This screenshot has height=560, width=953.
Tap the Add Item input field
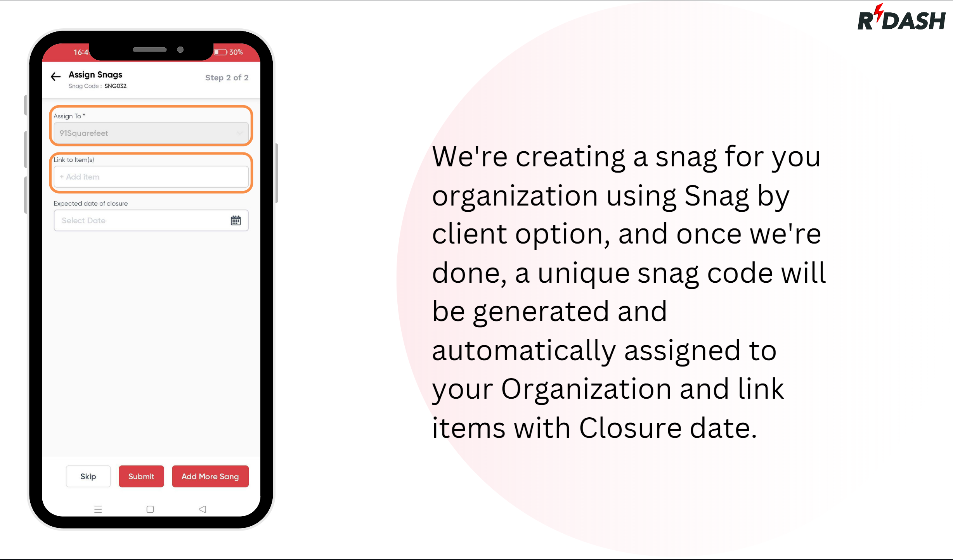pyautogui.click(x=150, y=177)
